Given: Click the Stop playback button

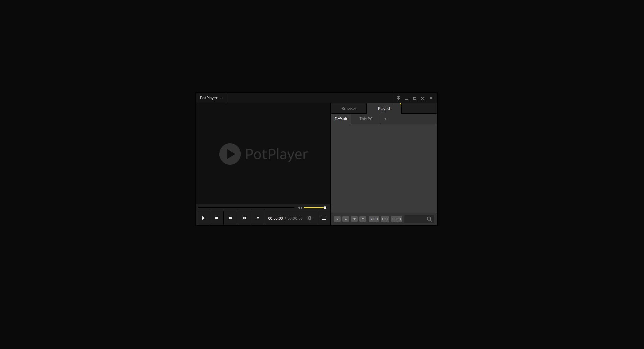Looking at the screenshot, I should (x=217, y=218).
